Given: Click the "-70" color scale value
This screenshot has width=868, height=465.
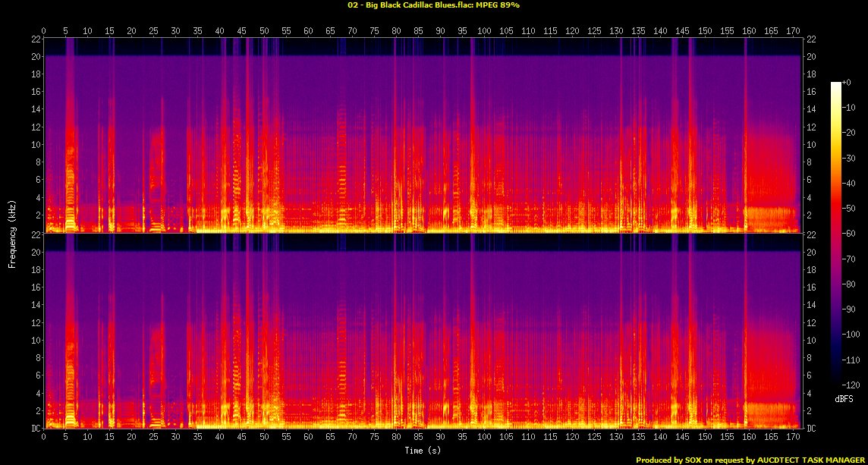Looking at the screenshot, I should coord(848,259).
